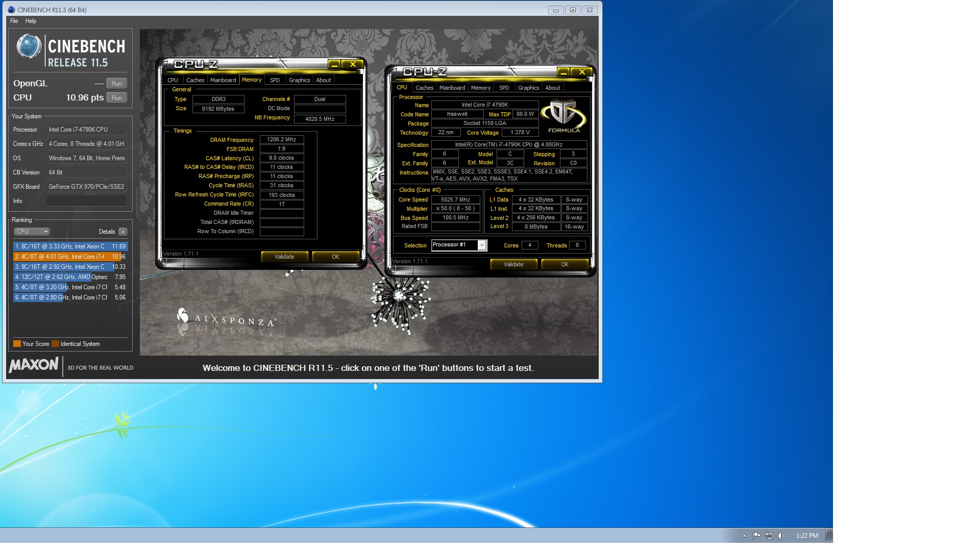Click the Multiplier value x 50.0

pyautogui.click(x=455, y=208)
